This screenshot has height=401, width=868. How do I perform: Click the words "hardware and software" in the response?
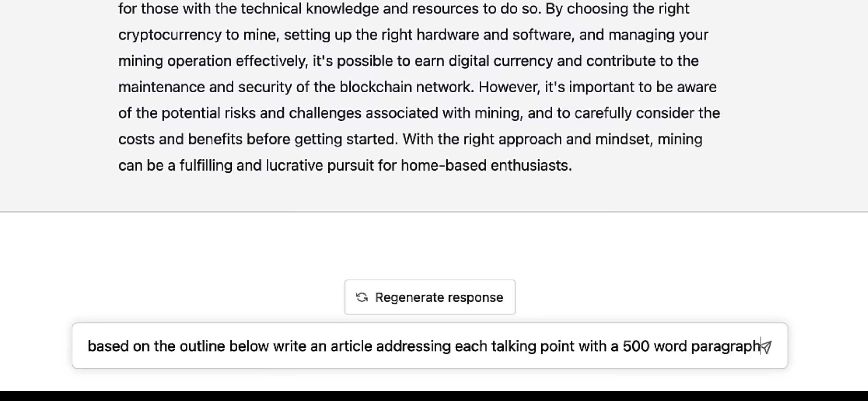click(495, 35)
